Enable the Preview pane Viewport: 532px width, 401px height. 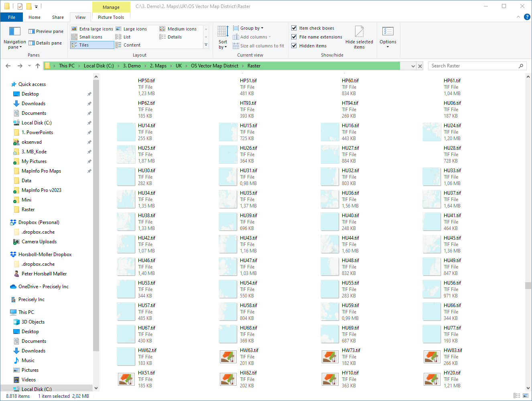coord(45,31)
